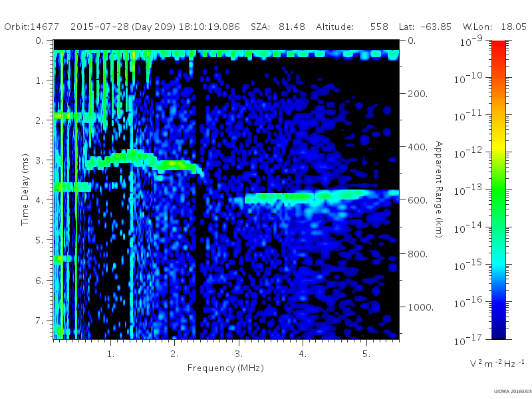Click the Apparent Range (km) axis title
Screen dimensions: 532x399
(x=439, y=190)
